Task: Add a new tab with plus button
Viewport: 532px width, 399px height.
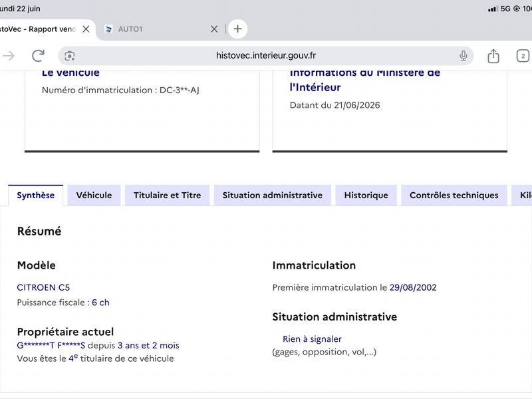Action: tap(237, 29)
